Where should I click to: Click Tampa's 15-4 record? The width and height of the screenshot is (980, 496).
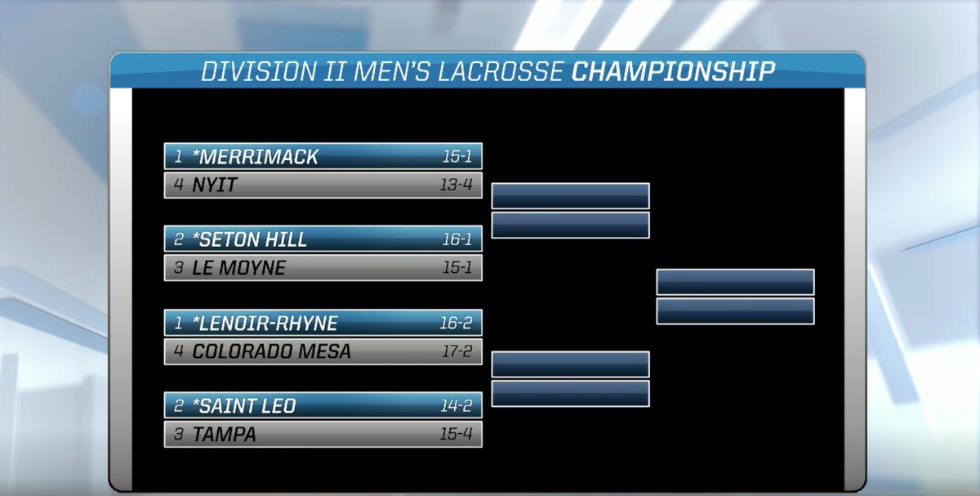click(456, 435)
